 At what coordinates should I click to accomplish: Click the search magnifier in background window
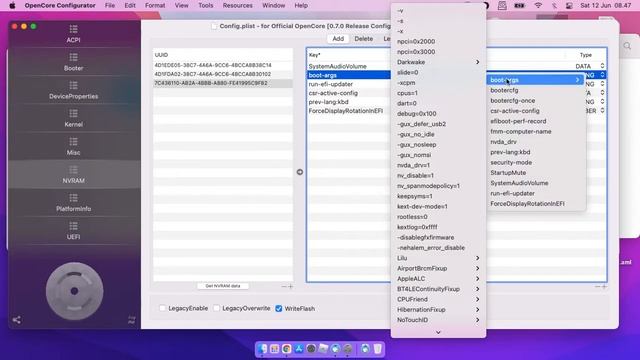tap(627, 46)
